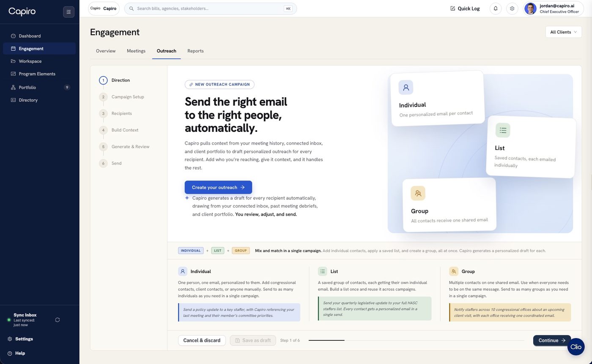Click the List card icon
Image resolution: width=592 pixels, height=364 pixels.
click(x=503, y=130)
